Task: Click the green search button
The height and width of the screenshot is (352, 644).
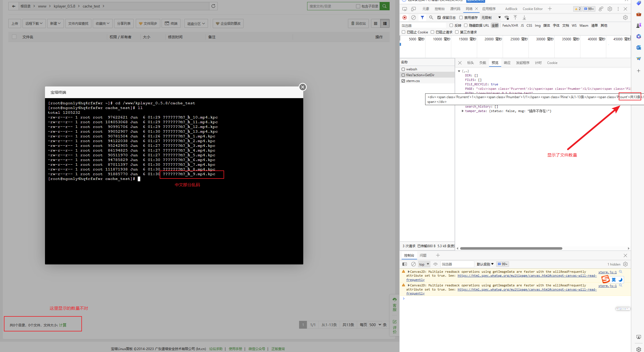Action: click(x=385, y=6)
